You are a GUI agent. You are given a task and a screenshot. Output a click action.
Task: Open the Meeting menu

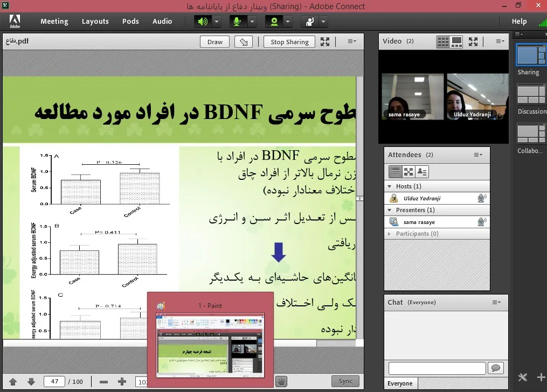[x=54, y=21]
